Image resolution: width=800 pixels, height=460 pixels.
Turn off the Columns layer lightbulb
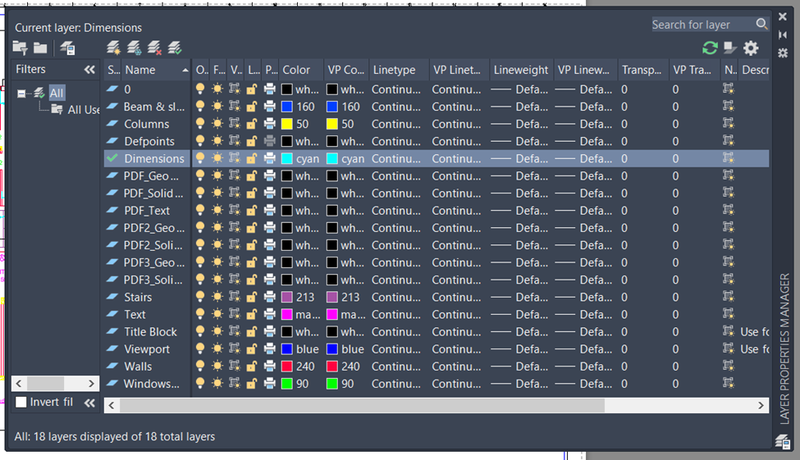(200, 123)
